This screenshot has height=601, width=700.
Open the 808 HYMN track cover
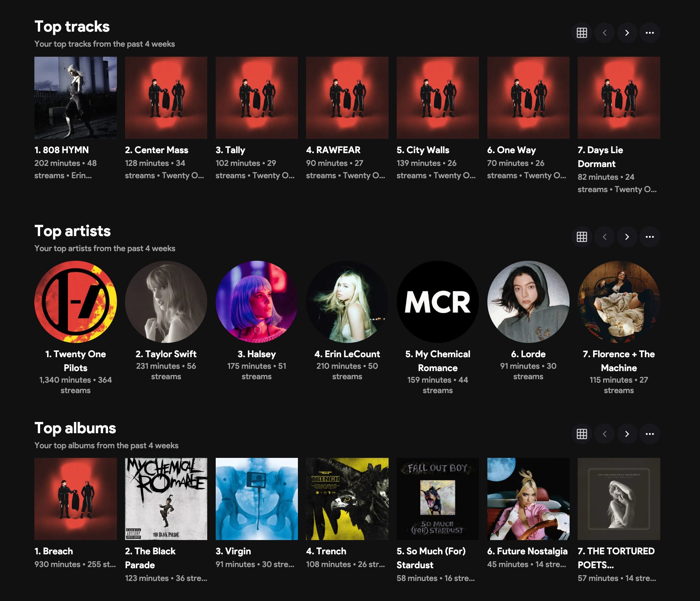coord(76,98)
